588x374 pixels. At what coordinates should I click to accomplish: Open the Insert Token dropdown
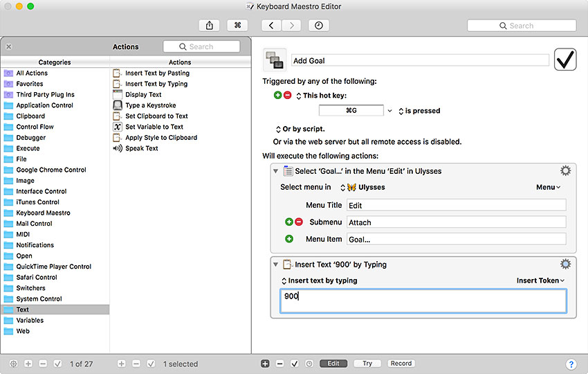coord(540,280)
